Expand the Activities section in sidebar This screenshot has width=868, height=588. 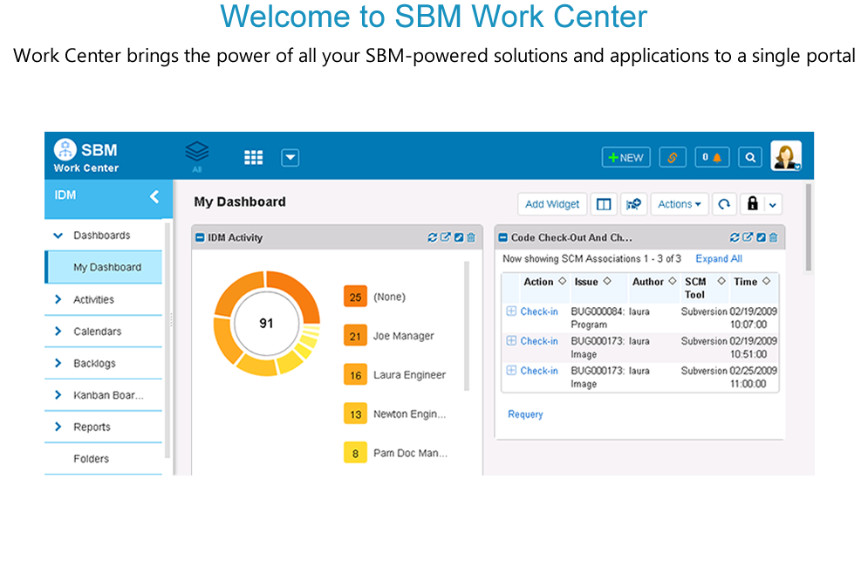coord(58,299)
